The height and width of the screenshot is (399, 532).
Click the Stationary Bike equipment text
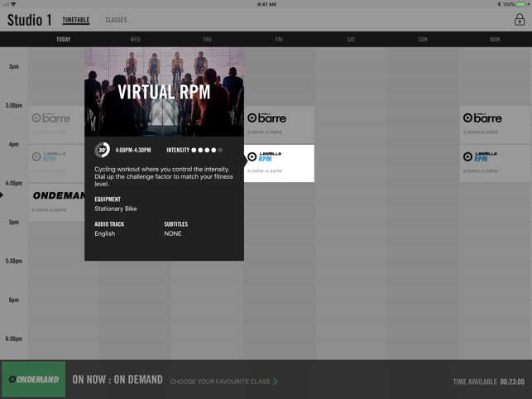coord(116,209)
